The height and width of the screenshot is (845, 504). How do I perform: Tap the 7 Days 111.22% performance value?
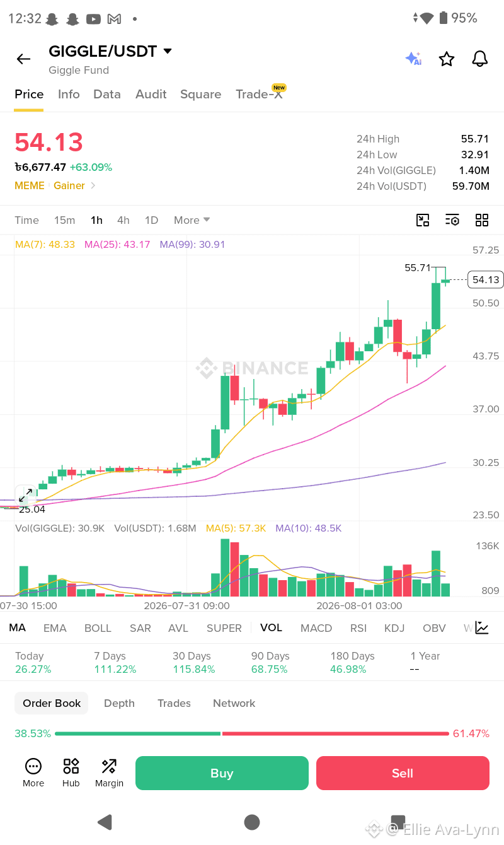point(115,669)
